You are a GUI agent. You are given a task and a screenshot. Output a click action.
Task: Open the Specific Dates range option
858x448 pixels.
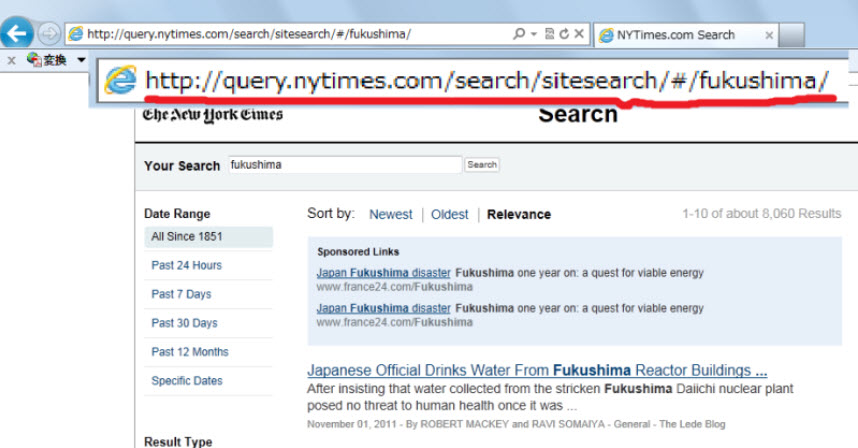(x=186, y=381)
